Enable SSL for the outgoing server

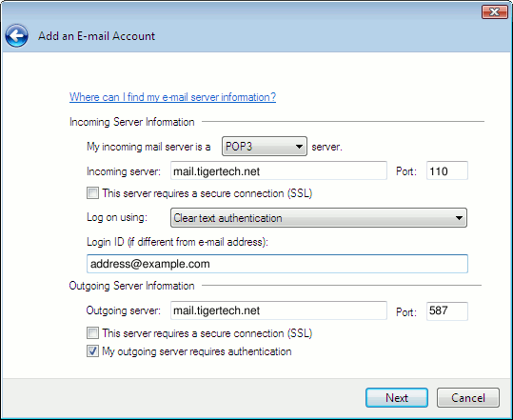click(92, 333)
